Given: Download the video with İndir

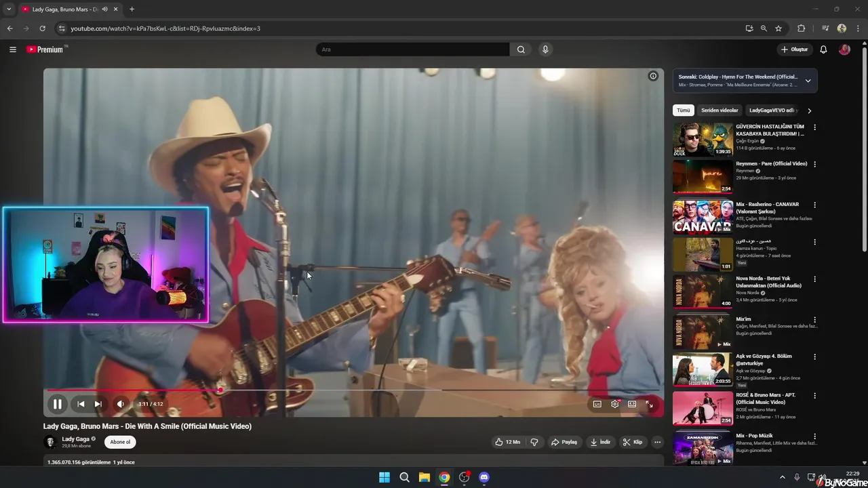Looking at the screenshot, I should pyautogui.click(x=601, y=442).
